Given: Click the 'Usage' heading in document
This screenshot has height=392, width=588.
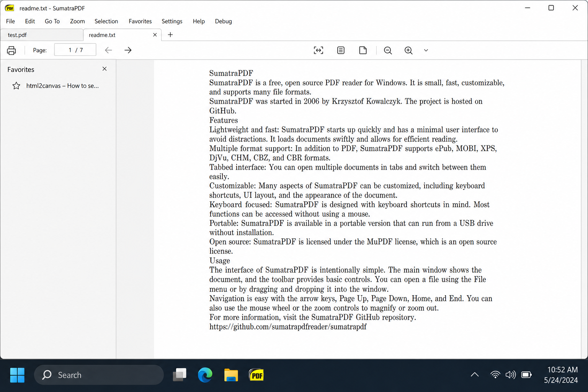Looking at the screenshot, I should coord(220,261).
